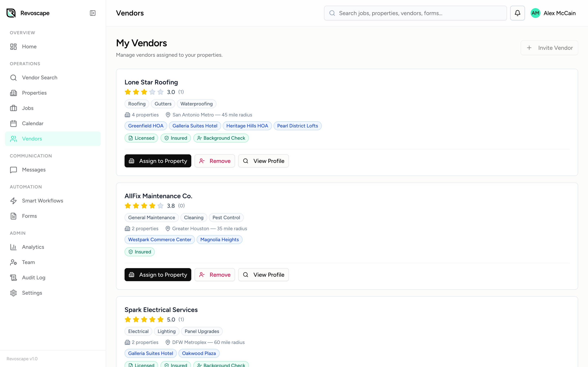
Task: Select the Analytics chart icon
Action: click(13, 247)
